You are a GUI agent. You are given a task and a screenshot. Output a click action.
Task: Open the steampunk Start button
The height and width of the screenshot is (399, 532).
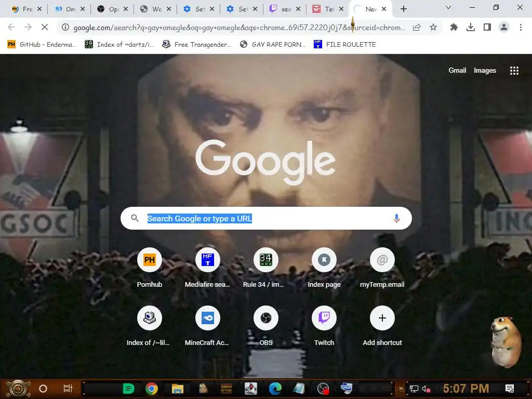point(18,389)
